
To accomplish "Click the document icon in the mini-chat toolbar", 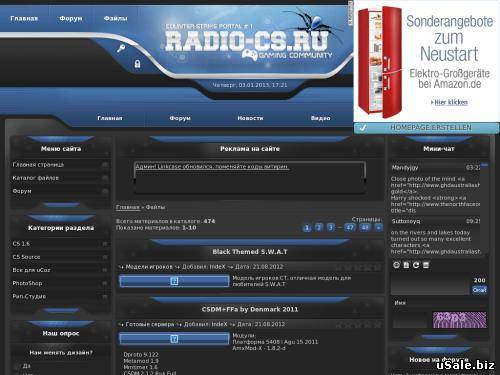I will click(406, 265).
